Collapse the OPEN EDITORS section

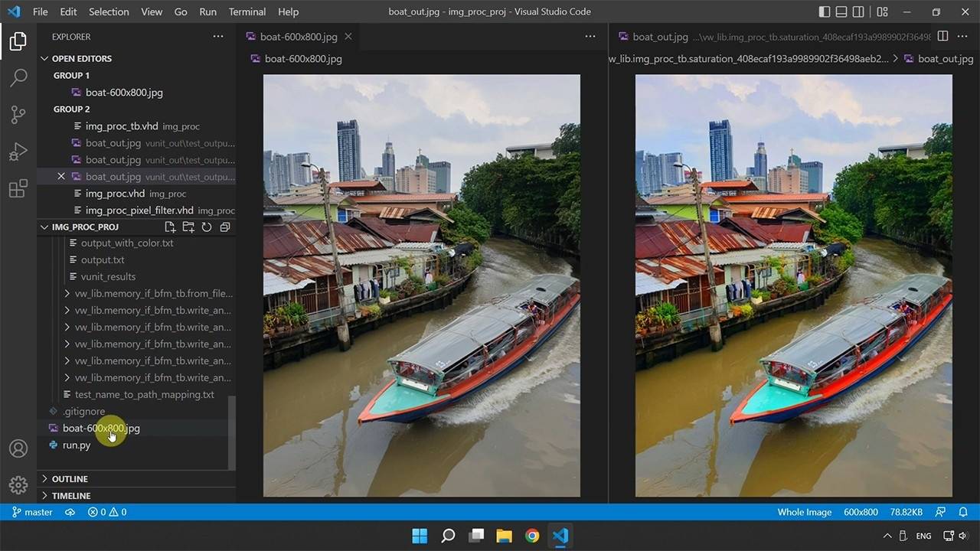136,59
